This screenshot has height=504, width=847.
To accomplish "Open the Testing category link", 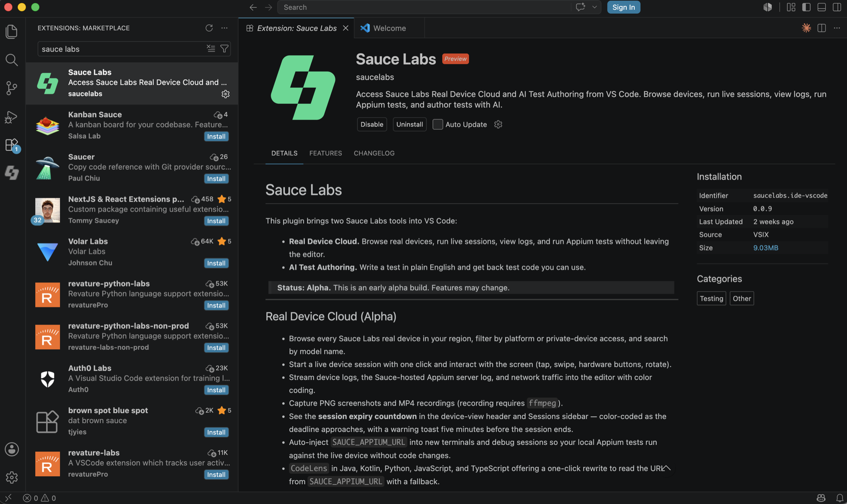I will click(x=711, y=298).
